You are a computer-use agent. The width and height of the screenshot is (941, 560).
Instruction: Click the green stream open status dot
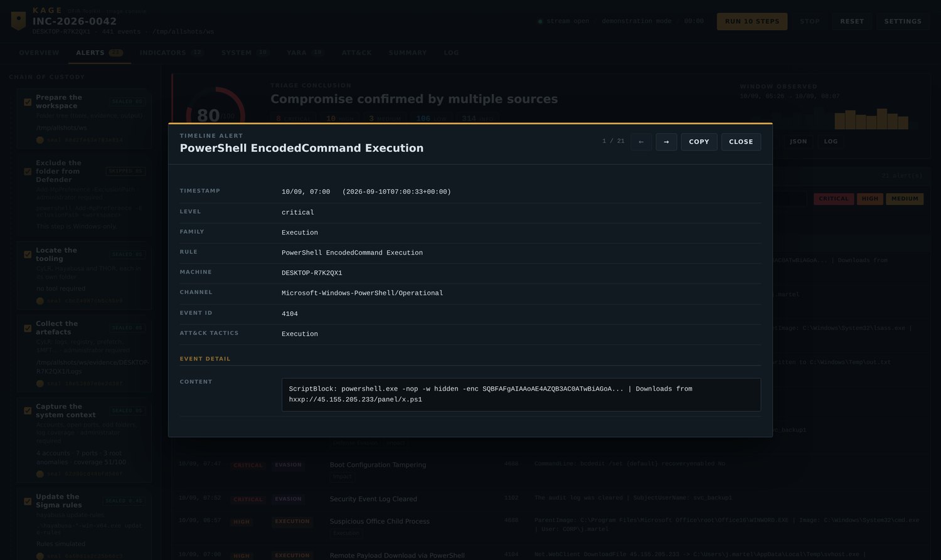coord(540,21)
